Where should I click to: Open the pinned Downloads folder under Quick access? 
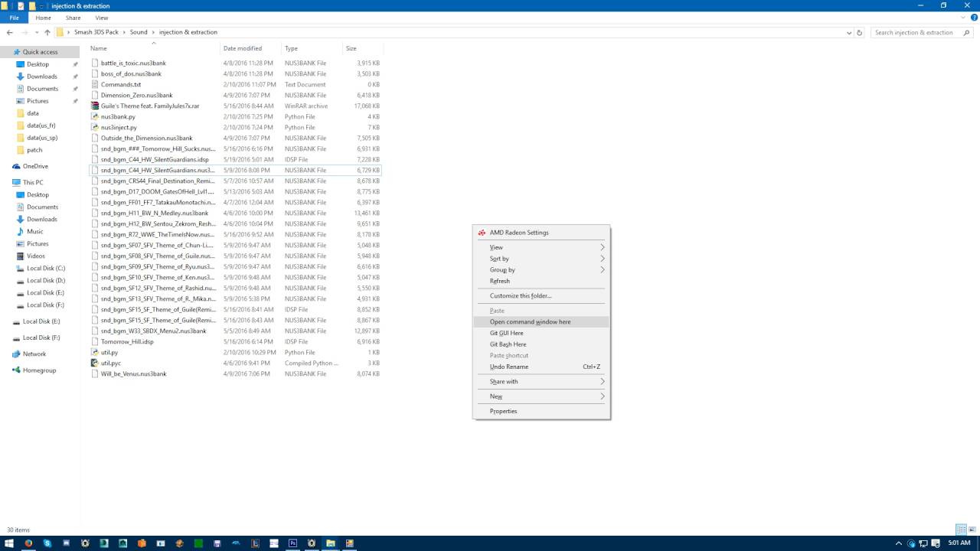point(42,77)
